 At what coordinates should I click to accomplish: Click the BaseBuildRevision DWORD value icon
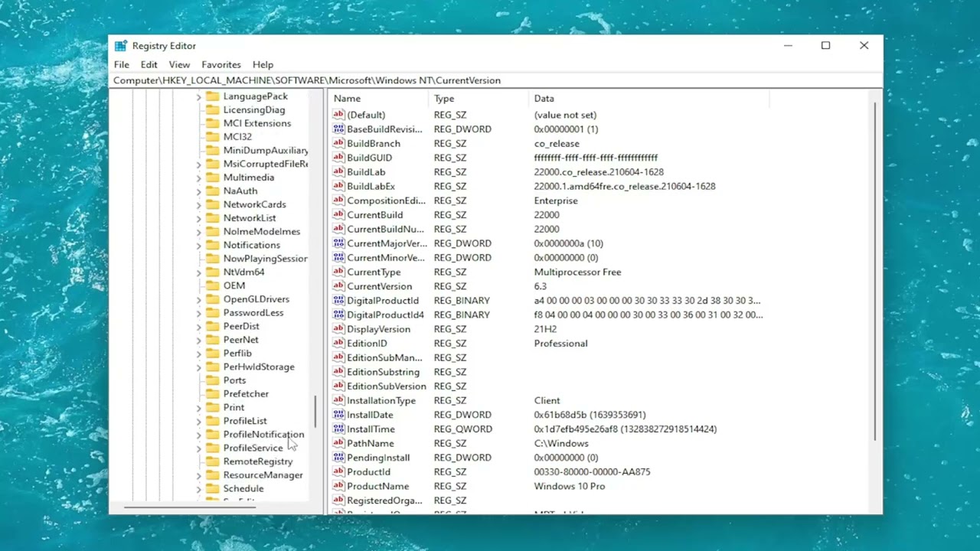339,129
